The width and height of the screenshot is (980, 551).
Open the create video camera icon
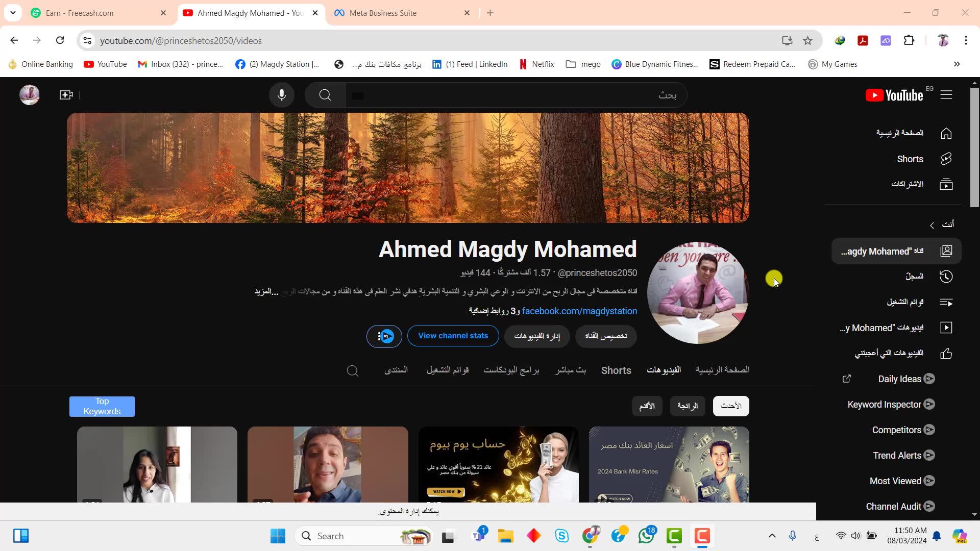(x=66, y=95)
